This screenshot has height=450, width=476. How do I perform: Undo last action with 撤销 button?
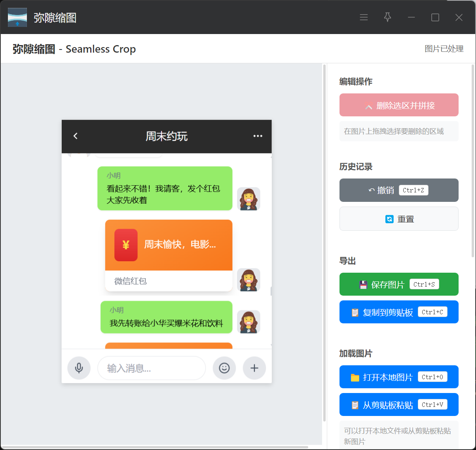pyautogui.click(x=399, y=190)
